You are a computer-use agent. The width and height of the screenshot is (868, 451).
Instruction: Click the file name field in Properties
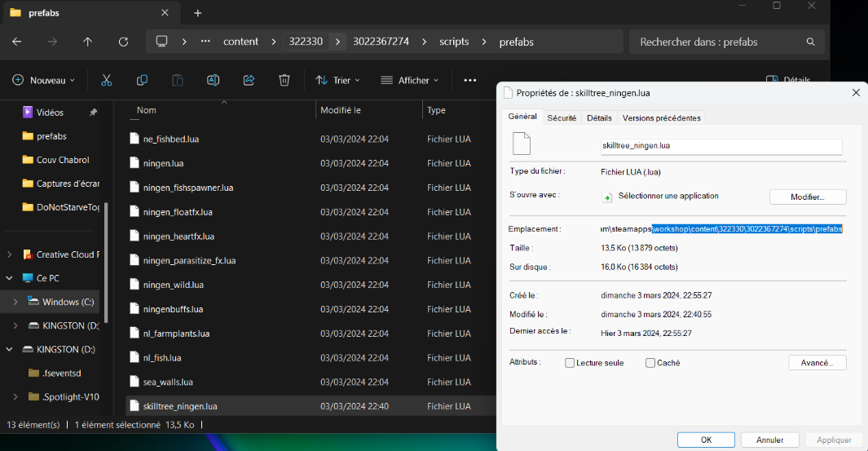tap(720, 146)
